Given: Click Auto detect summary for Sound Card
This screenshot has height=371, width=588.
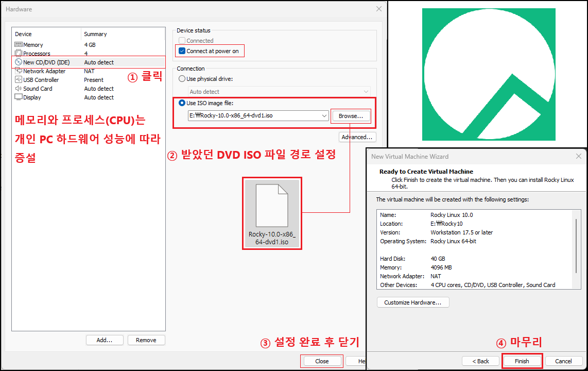Looking at the screenshot, I should click(99, 89).
